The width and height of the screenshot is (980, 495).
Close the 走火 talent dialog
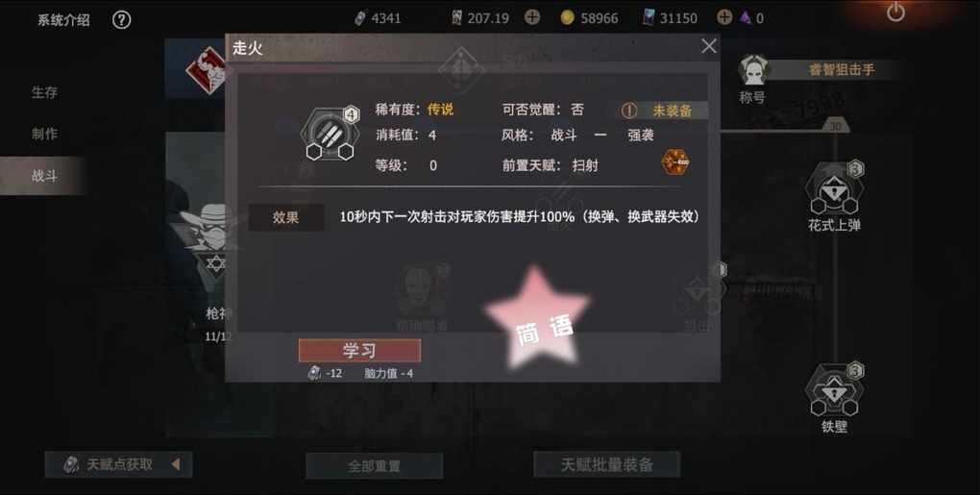click(x=709, y=45)
